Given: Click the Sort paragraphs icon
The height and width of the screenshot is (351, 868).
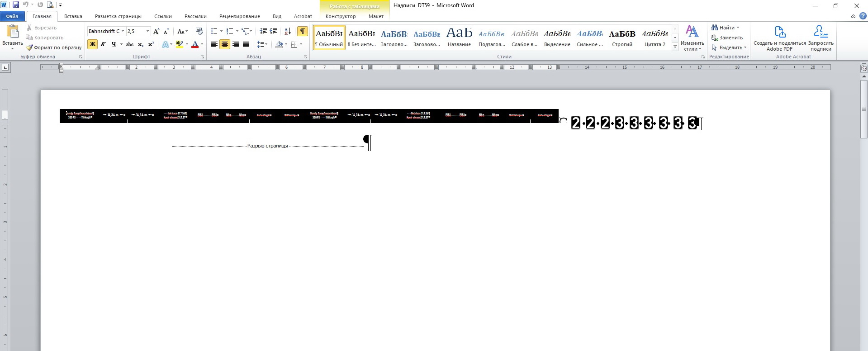Looking at the screenshot, I should coord(287,31).
